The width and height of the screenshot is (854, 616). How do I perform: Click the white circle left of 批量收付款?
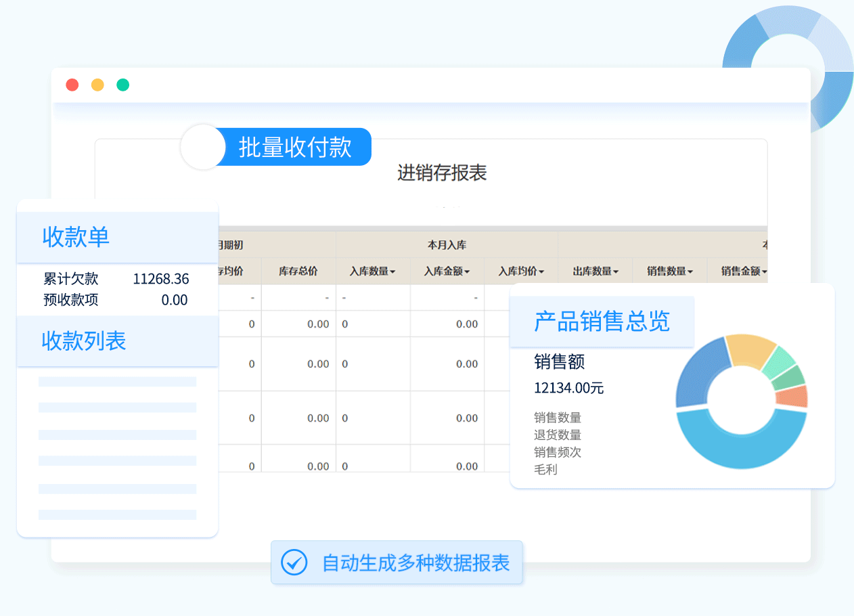[x=202, y=147]
